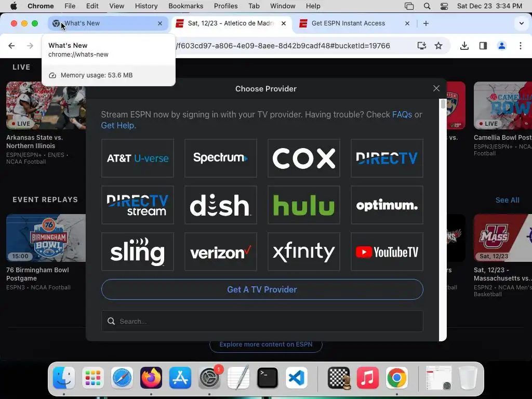Open App Store from the Dock
This screenshot has width=532, height=399.
[x=180, y=378]
